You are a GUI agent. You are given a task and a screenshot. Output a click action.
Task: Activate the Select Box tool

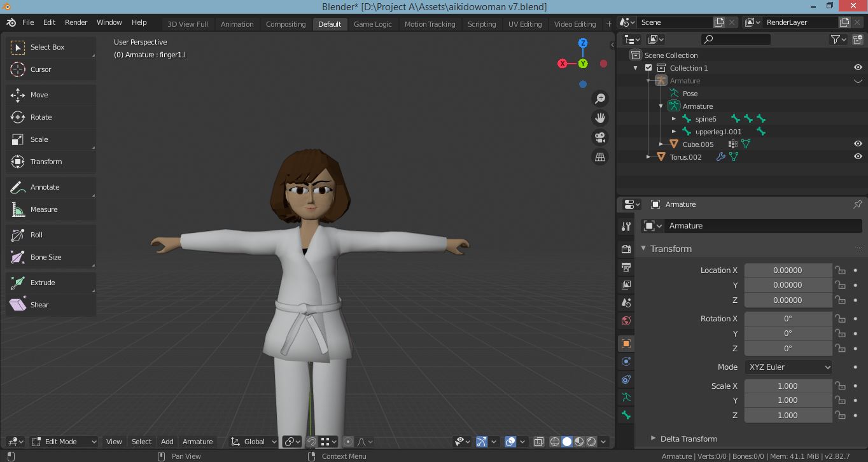pos(51,47)
